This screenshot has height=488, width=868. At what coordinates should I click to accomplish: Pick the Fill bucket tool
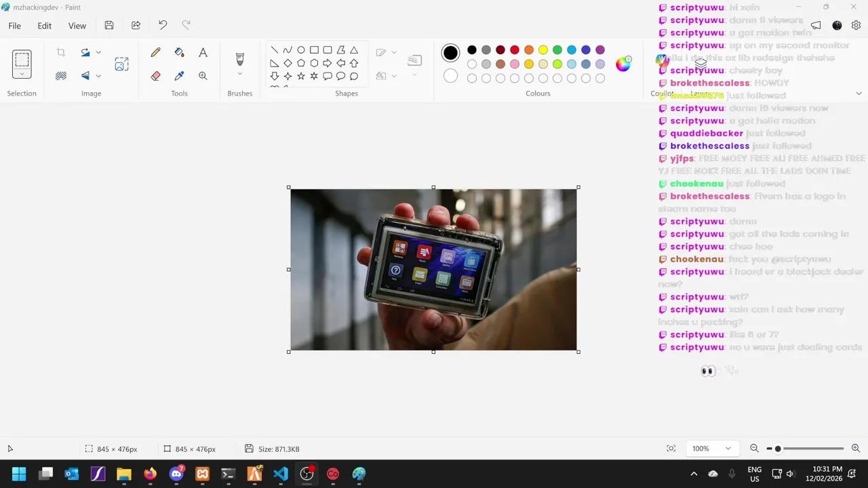[179, 52]
